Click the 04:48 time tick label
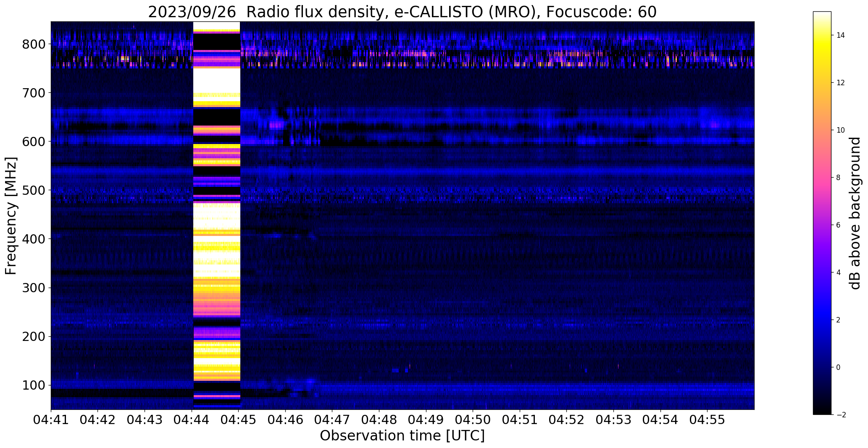The width and height of the screenshot is (868, 448). pyautogui.click(x=379, y=419)
